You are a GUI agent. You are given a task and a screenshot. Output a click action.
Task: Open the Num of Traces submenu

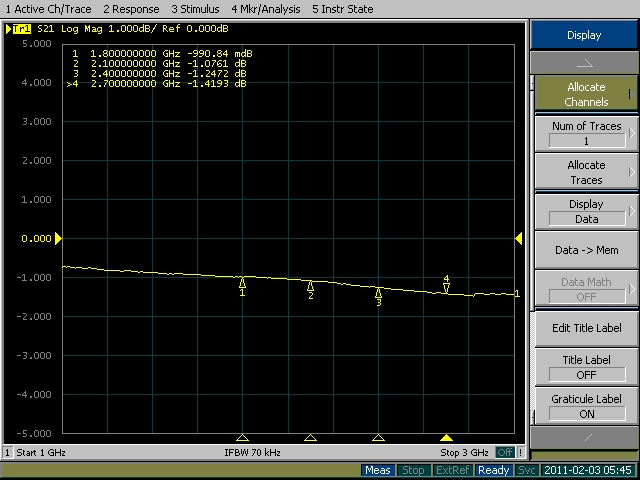[586, 133]
